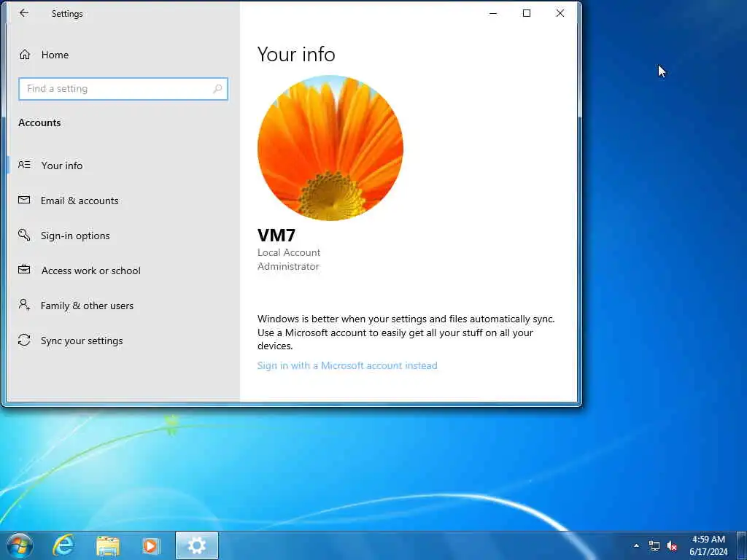Click the muted volume tray icon

point(672,545)
